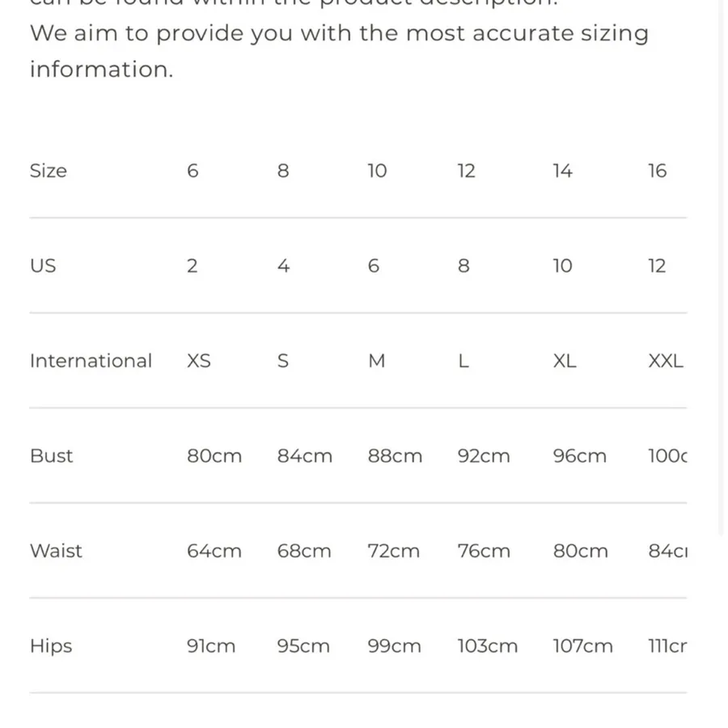The width and height of the screenshot is (728, 728).
Task: Select the 80cm bust measurement
Action: point(214,456)
